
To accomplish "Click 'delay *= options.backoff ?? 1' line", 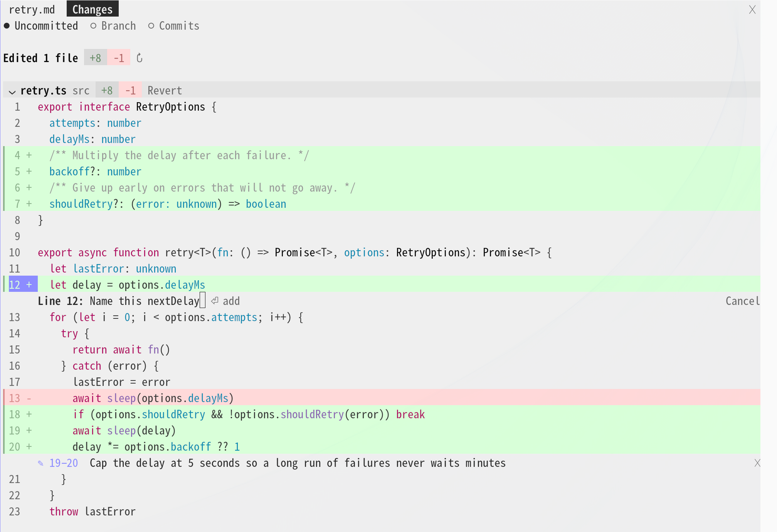I will tap(156, 447).
